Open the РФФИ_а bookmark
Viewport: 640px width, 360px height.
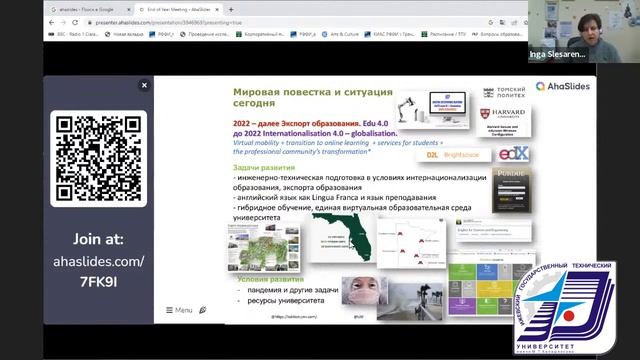click(x=303, y=34)
